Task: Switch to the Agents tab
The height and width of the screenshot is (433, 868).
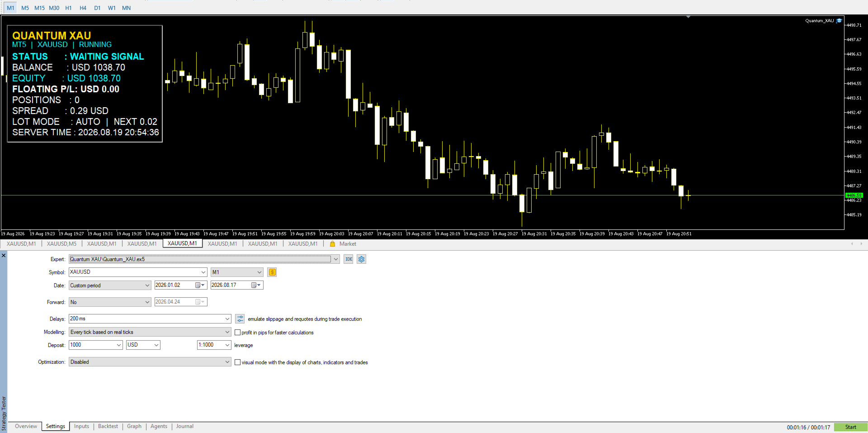Action: [159, 427]
